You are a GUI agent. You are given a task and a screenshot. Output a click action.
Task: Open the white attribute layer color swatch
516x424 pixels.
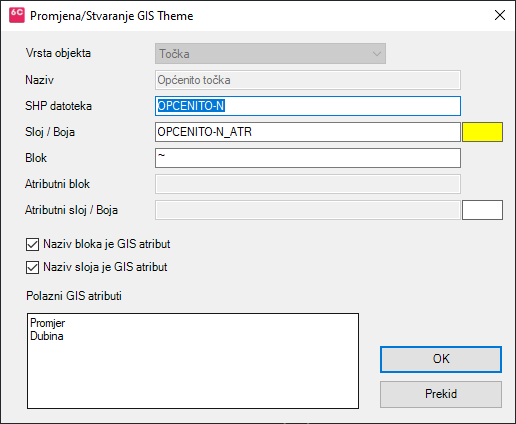(x=482, y=210)
